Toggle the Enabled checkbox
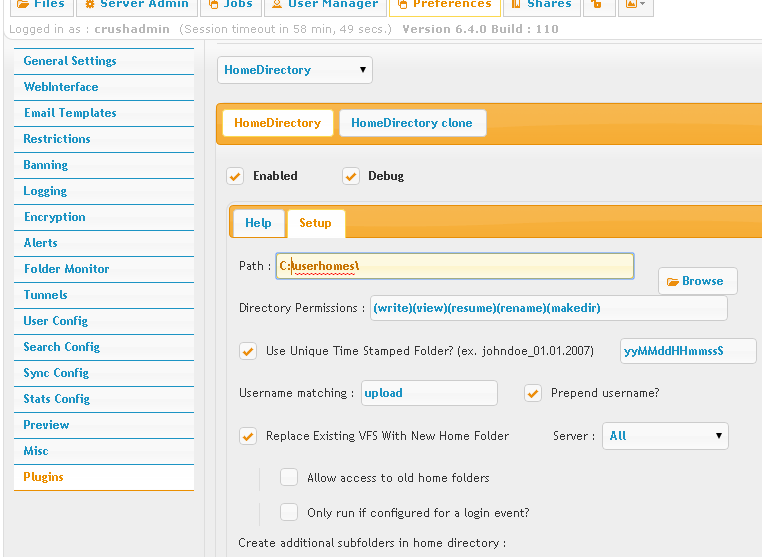This screenshot has height=557, width=762. tap(235, 176)
